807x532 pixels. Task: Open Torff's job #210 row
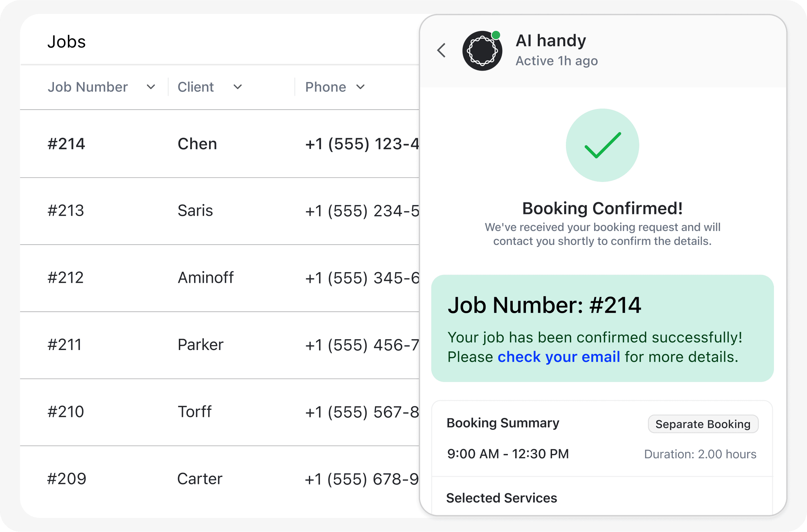(x=194, y=412)
